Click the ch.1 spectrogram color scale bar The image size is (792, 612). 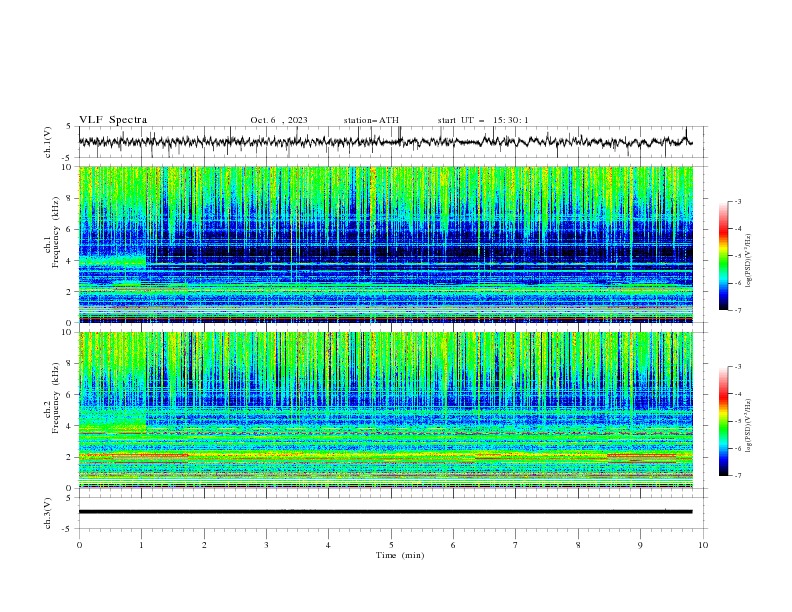point(723,256)
